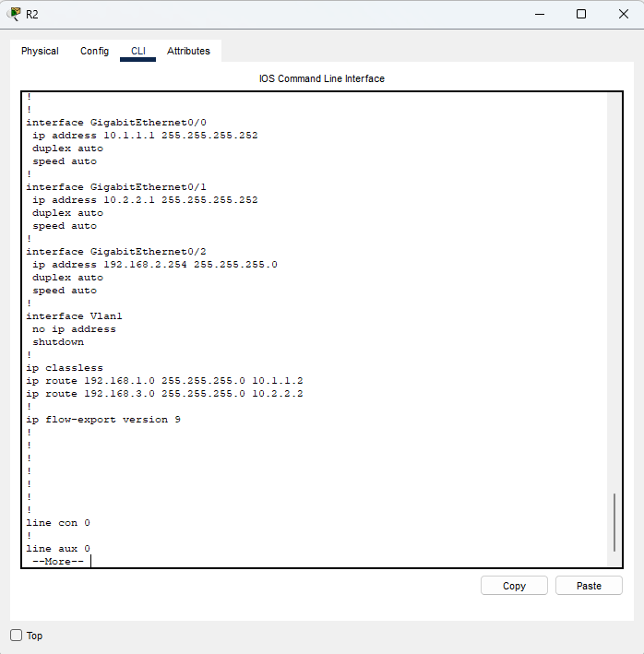Viewport: 644px width, 654px height.
Task: Click the 'line con 0' line
Action: point(58,523)
